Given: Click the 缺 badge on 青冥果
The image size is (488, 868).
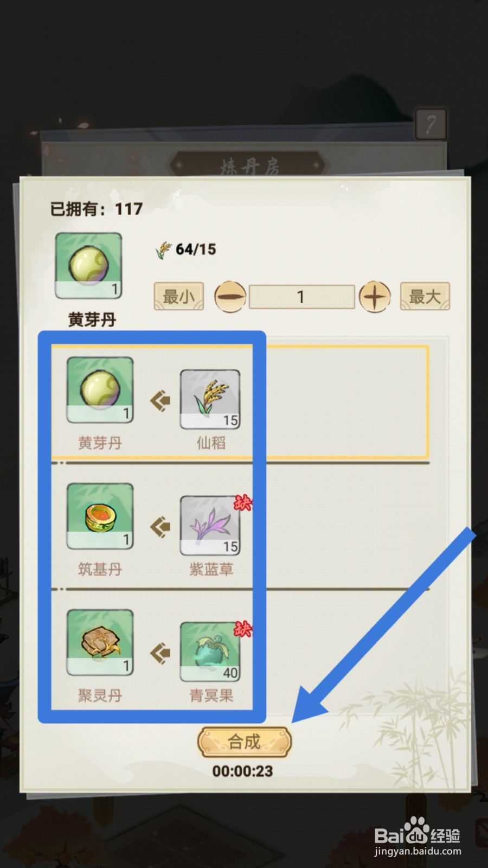Looking at the screenshot, I should tap(243, 629).
